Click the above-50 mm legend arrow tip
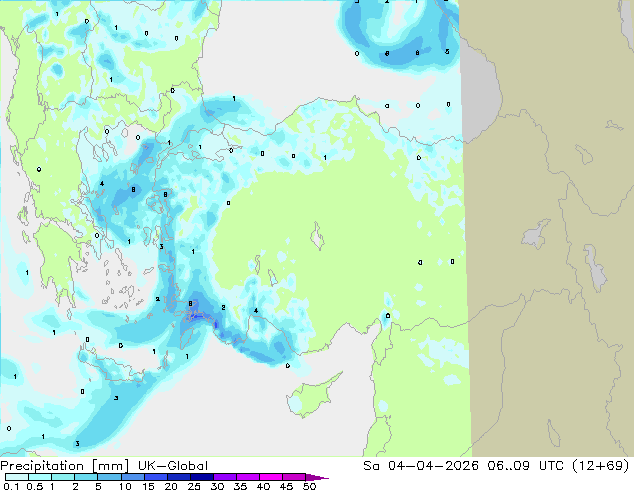 point(317,477)
